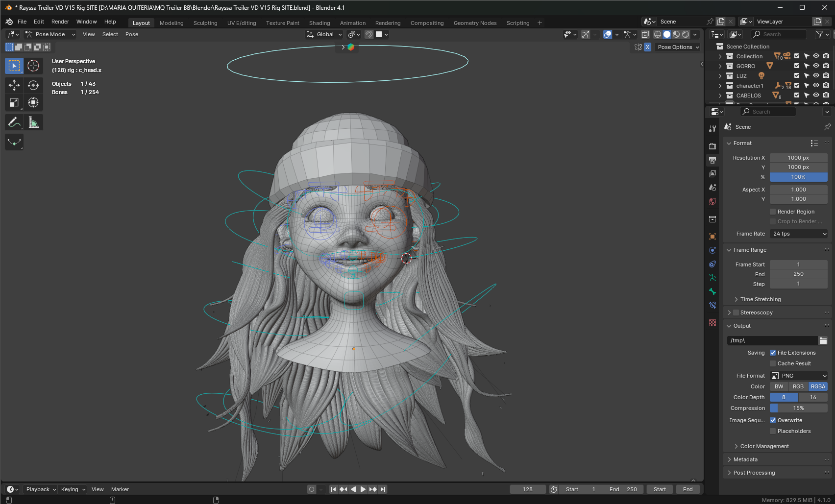Select the Scale tool in toolbar
This screenshot has height=504, width=835.
point(14,102)
